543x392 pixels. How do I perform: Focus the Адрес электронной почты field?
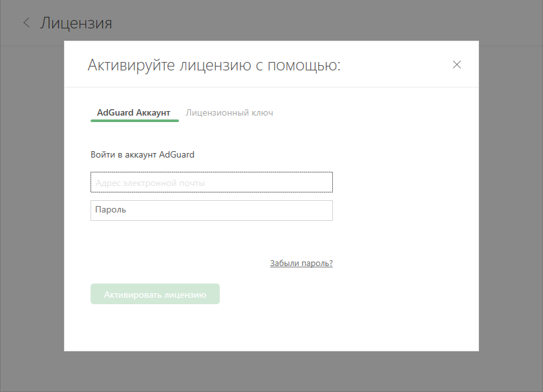pyautogui.click(x=211, y=182)
